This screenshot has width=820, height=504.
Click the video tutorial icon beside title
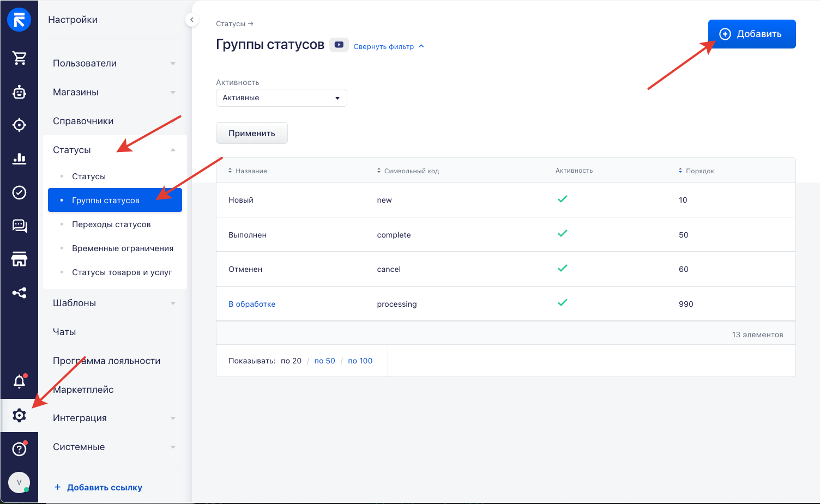339,45
